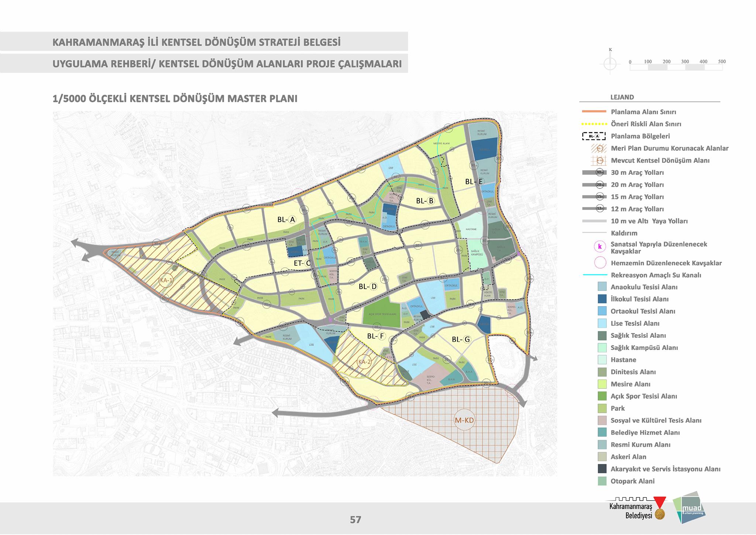Click the Açık Spor Tesisi Alanı swatch
The width and height of the screenshot is (756, 535).
click(x=602, y=396)
